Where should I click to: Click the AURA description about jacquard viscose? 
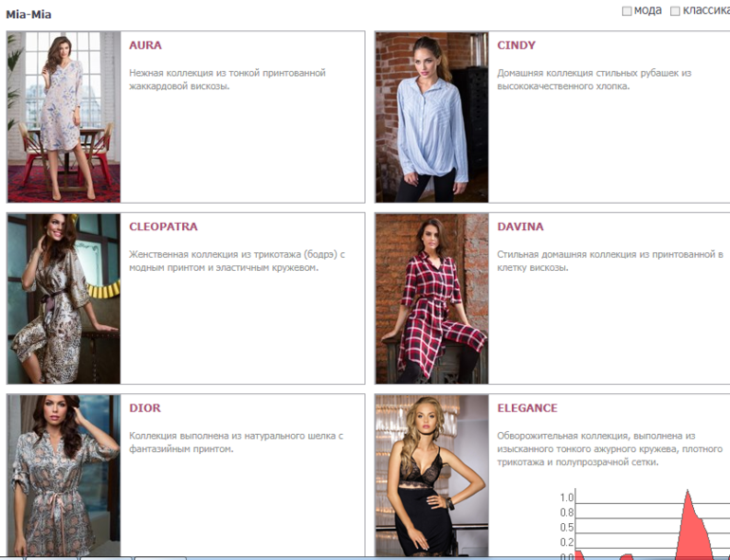tap(227, 79)
